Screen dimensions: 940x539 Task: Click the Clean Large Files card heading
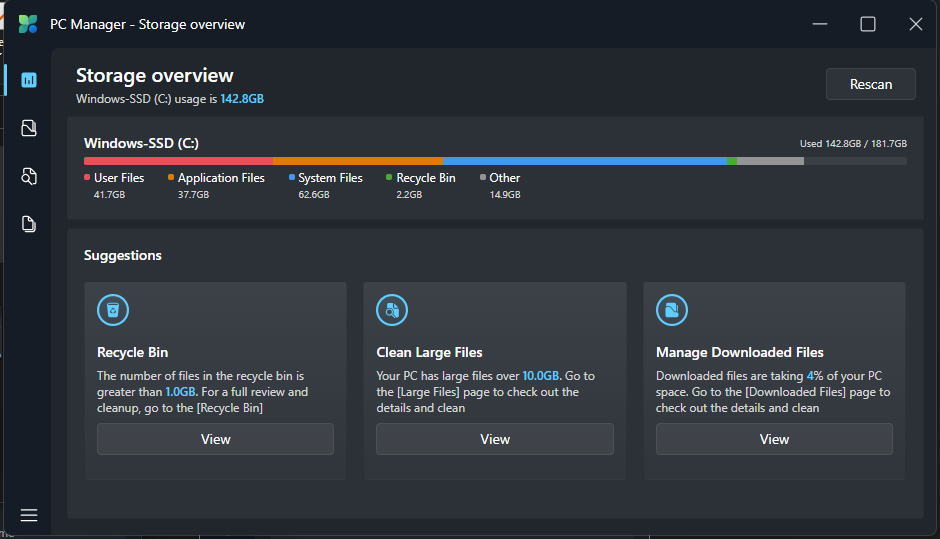pos(429,352)
